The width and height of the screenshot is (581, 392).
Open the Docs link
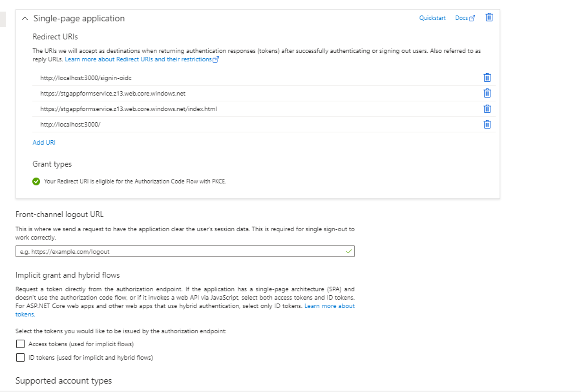pos(461,18)
